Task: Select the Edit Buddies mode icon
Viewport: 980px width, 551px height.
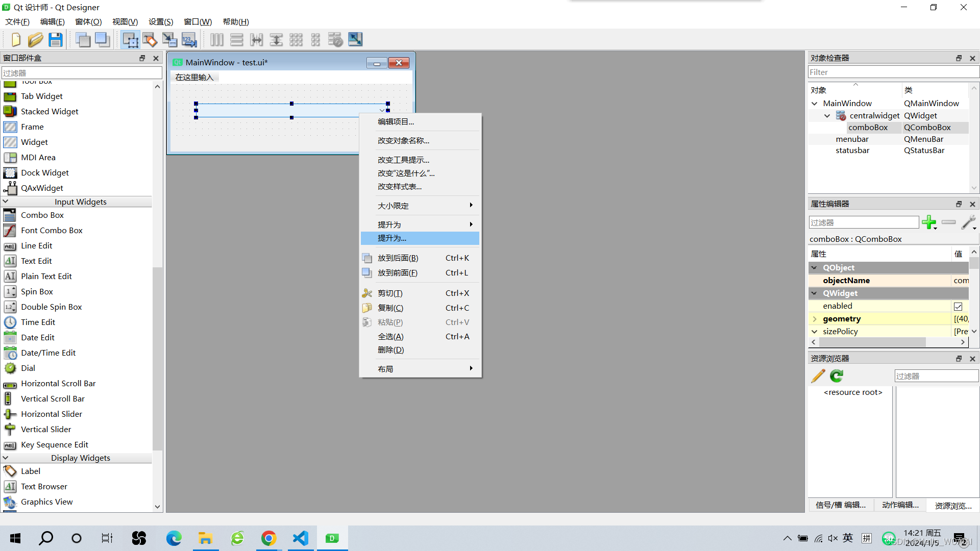Action: click(x=169, y=39)
